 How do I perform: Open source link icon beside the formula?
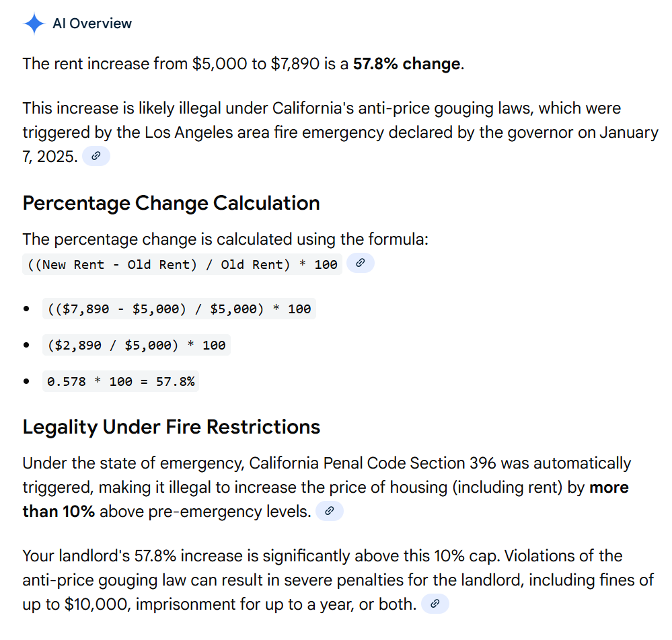(x=360, y=264)
